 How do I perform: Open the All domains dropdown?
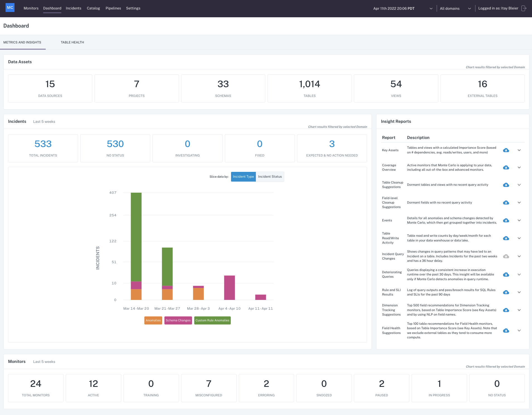[x=455, y=8]
